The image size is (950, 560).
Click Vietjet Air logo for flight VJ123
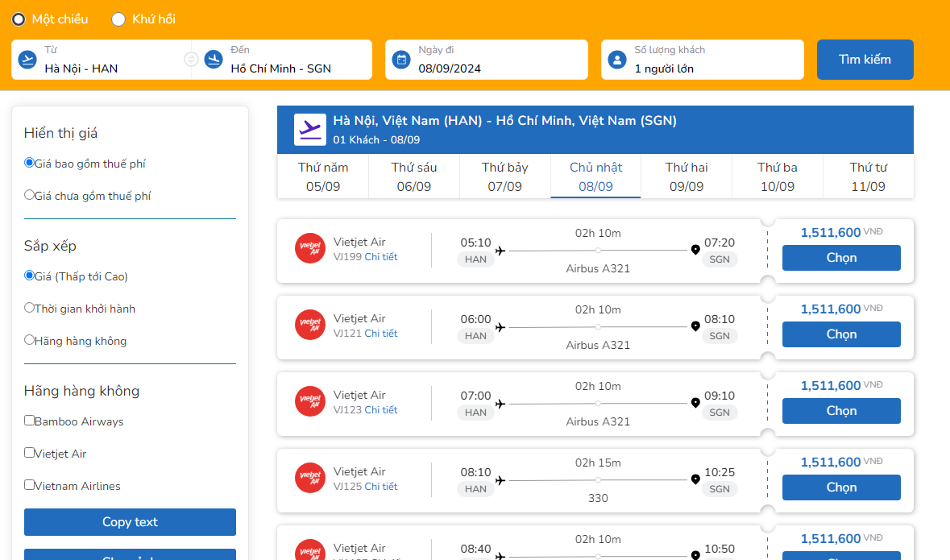tap(310, 401)
